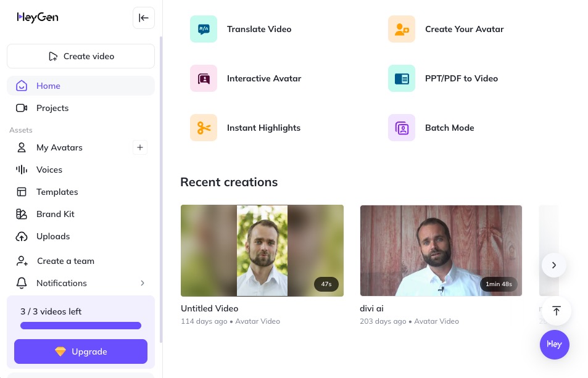Open the Untitled Video thumbnail
Screen dimensions: 588x378
click(262, 250)
